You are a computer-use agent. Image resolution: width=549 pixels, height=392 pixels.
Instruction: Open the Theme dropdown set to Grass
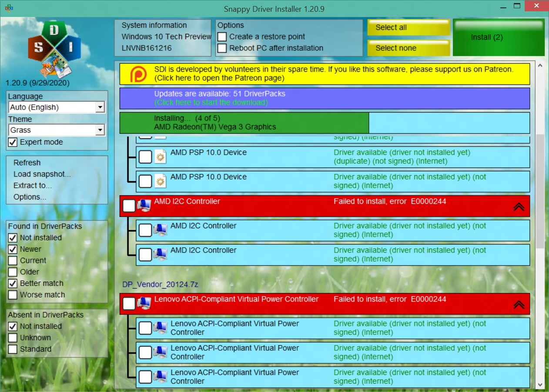click(57, 130)
